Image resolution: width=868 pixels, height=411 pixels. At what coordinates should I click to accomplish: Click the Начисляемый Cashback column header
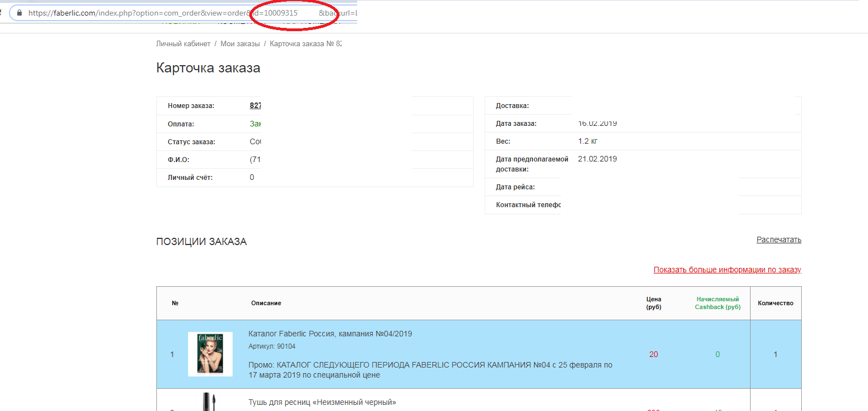click(x=717, y=303)
